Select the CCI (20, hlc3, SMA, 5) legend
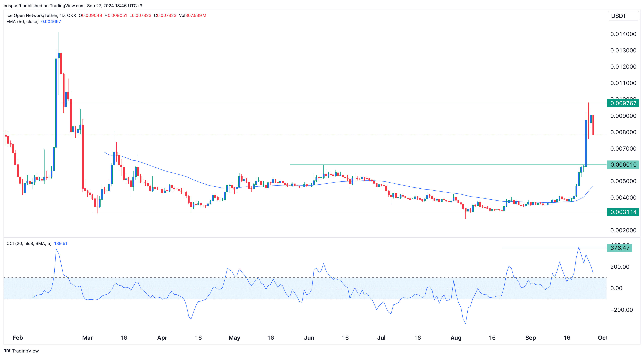The width and height of the screenshot is (644, 357). tap(29, 244)
